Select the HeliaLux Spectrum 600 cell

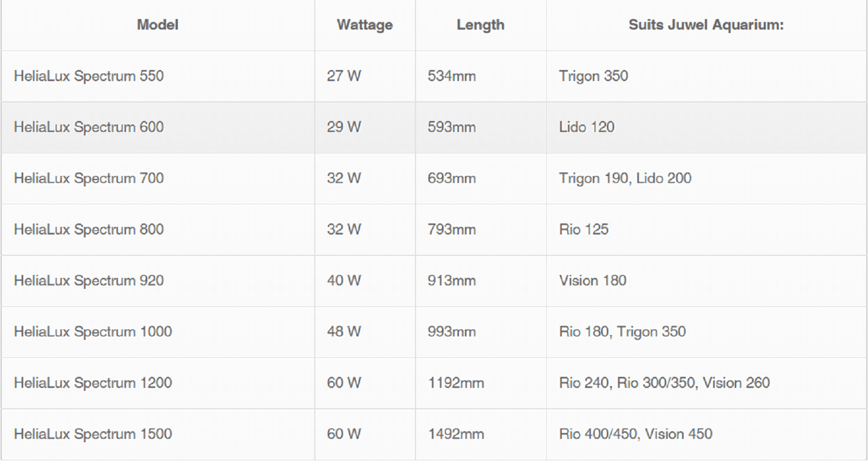click(x=89, y=127)
